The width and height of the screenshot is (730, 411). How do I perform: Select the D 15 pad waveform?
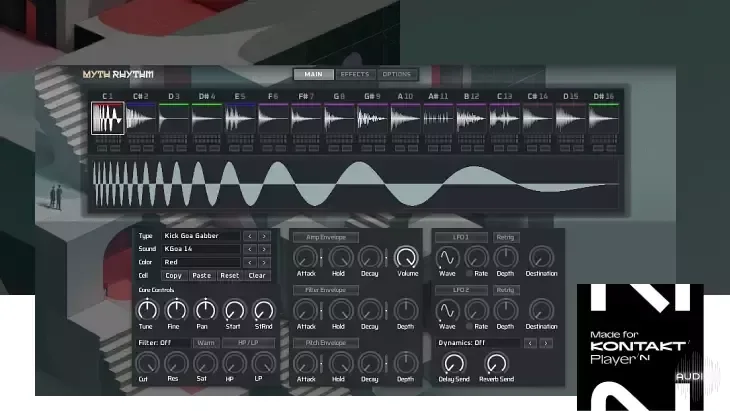pos(570,119)
